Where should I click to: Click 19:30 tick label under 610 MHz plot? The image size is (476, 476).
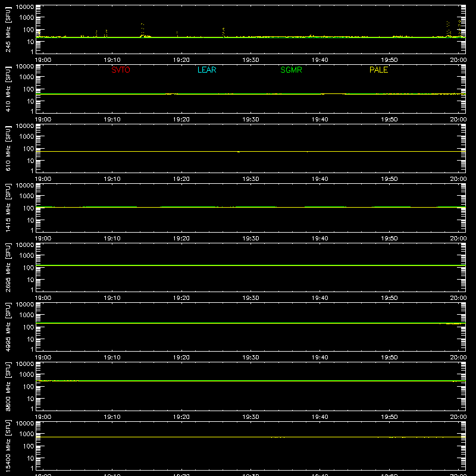(x=250, y=179)
